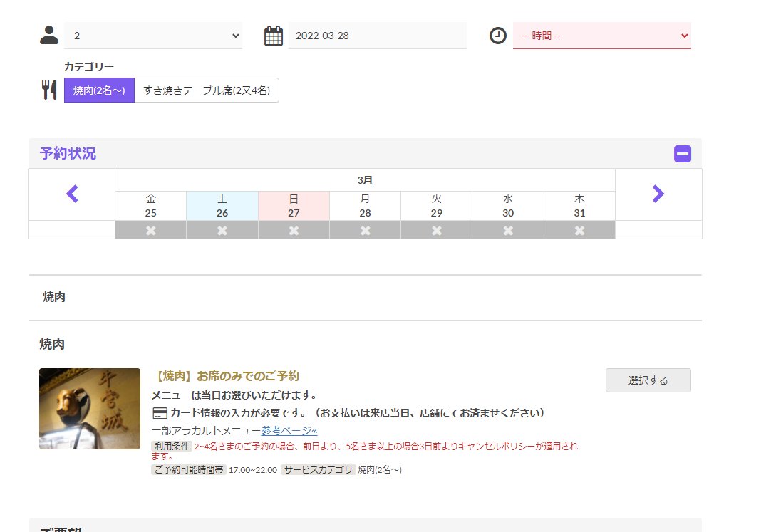
Task: Click the 土 26 date header
Action: pos(222,206)
